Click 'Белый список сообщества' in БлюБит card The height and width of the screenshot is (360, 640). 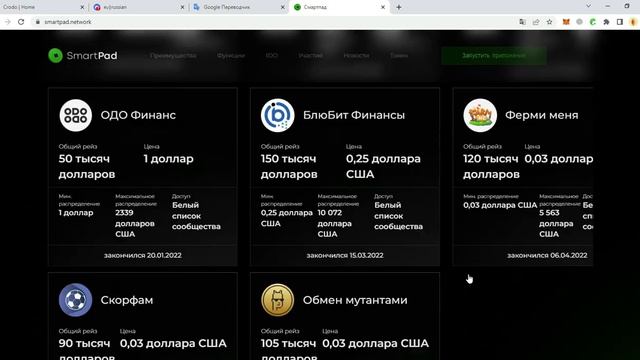(398, 216)
